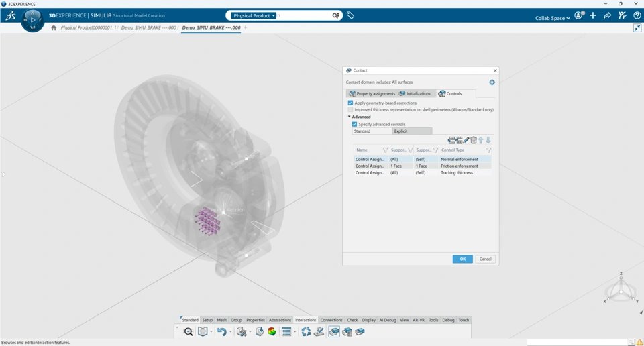
Task: Open the Mesh toolbar tab
Action: point(222,320)
